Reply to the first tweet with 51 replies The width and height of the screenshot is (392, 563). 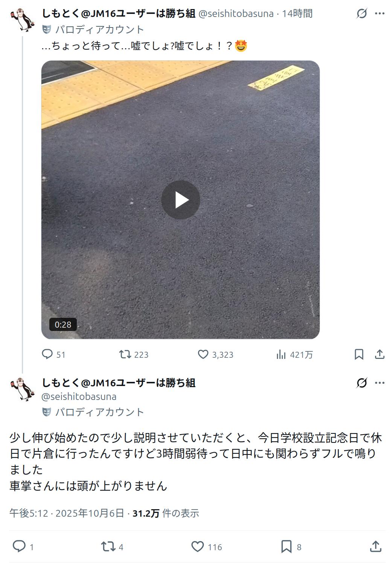click(53, 354)
